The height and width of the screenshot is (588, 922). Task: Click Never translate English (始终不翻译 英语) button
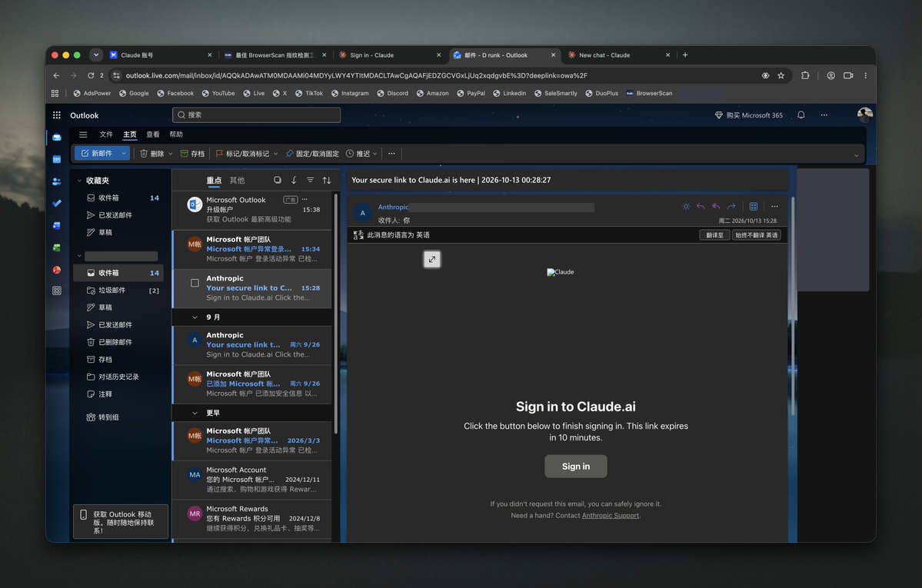click(757, 235)
